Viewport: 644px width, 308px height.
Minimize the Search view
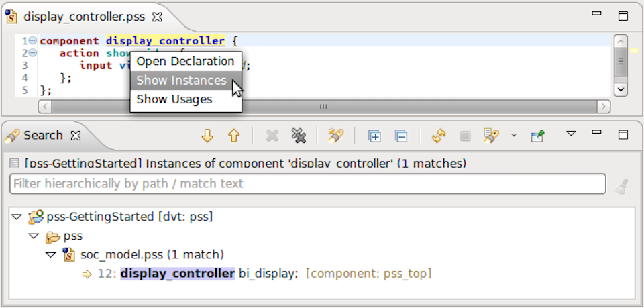tap(597, 132)
